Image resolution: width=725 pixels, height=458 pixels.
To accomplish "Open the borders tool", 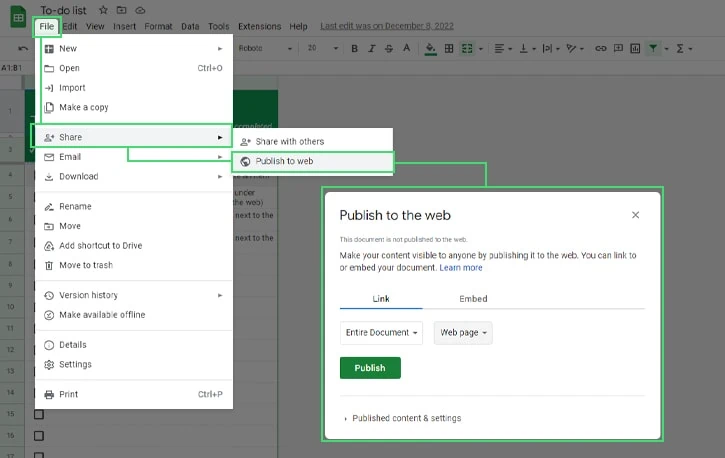I will click(449, 49).
